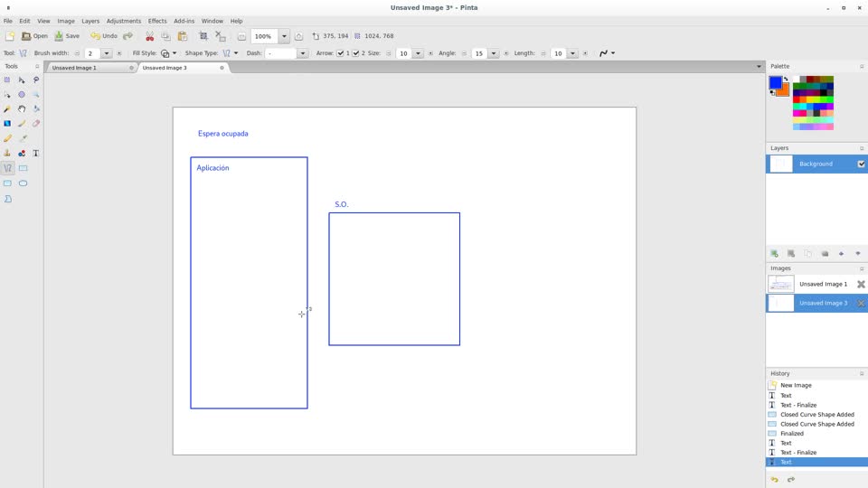Select the Magic Wand tool
Screen dimensions: 868x488
tap(7, 109)
